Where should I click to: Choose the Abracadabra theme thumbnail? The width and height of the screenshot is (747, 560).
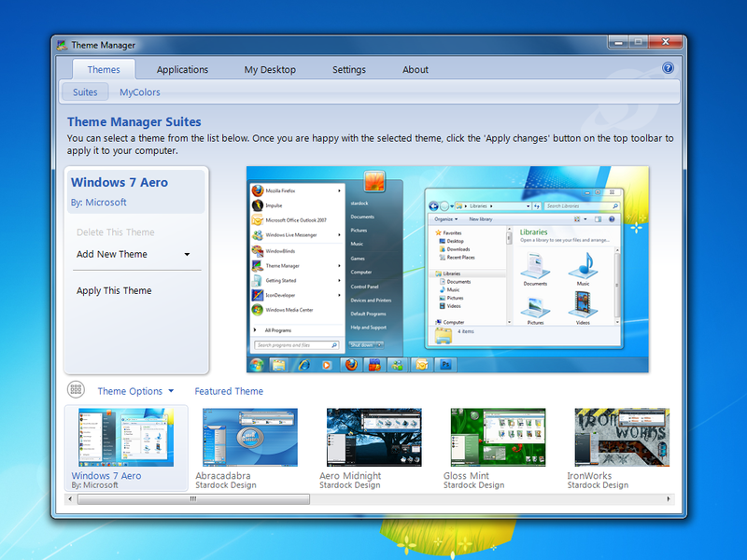tap(250, 437)
